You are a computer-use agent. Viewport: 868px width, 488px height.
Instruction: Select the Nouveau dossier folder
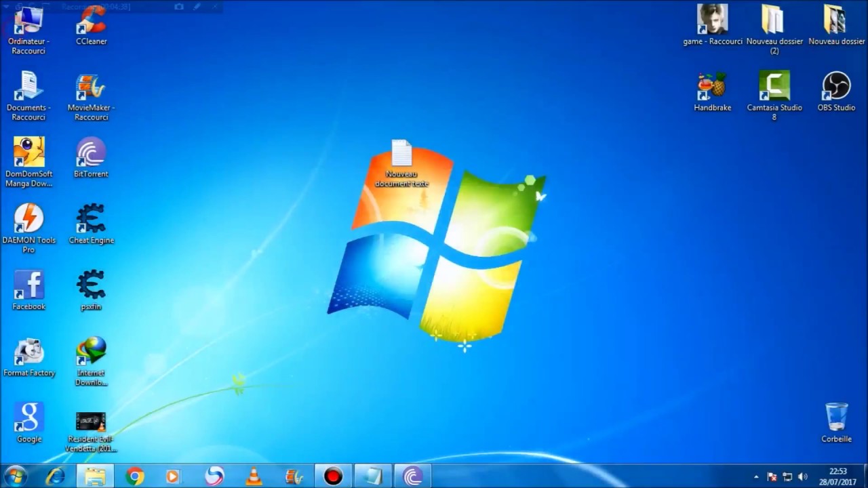(836, 25)
